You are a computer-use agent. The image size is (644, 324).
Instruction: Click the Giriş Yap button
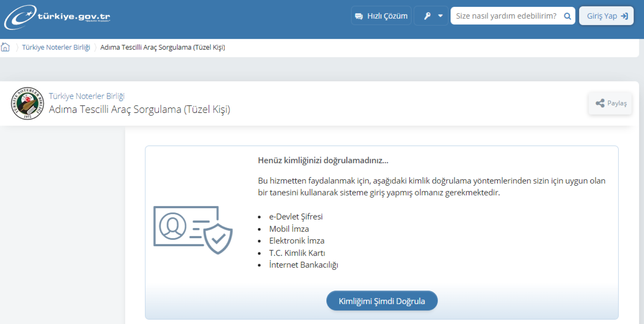click(606, 16)
